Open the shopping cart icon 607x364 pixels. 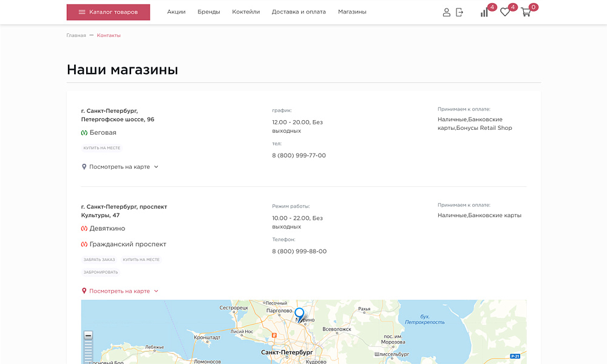pos(526,12)
